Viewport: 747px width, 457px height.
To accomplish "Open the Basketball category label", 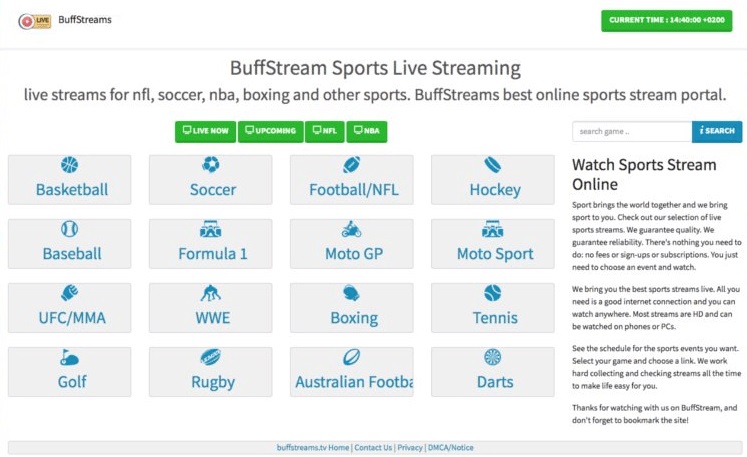I will click(72, 190).
